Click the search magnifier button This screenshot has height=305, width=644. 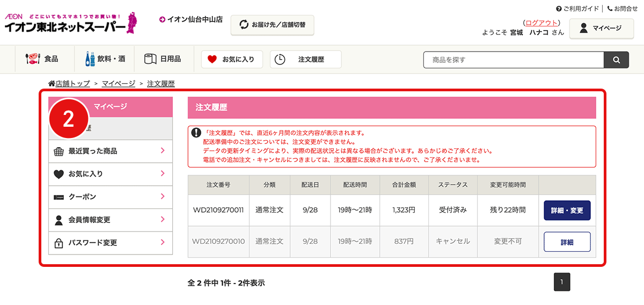(x=616, y=60)
